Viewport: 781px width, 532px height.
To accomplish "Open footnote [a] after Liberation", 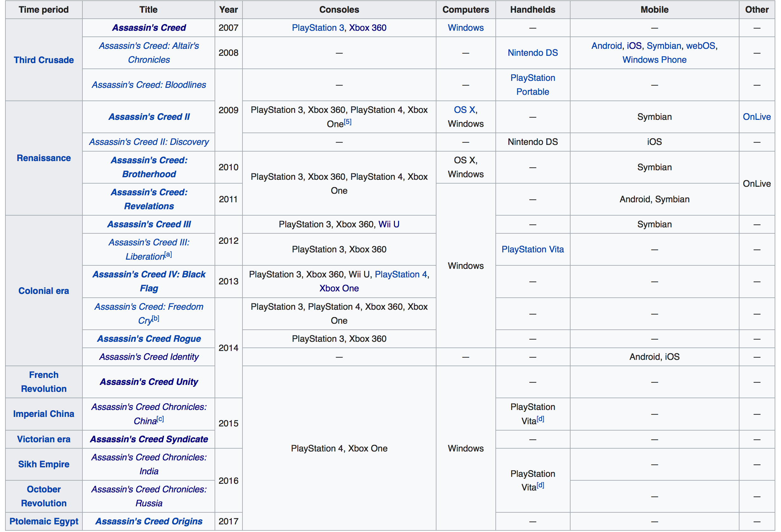I will point(168,254).
